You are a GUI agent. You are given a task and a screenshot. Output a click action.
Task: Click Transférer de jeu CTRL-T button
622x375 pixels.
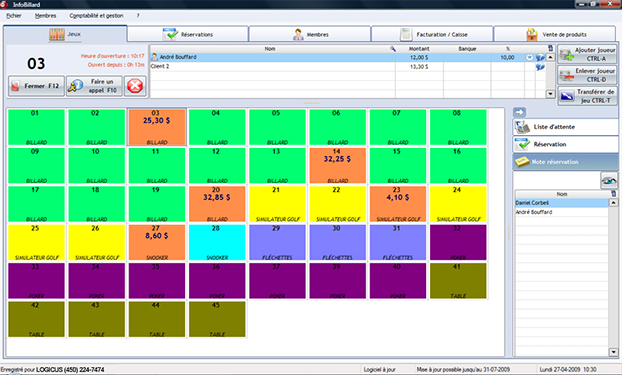point(587,96)
